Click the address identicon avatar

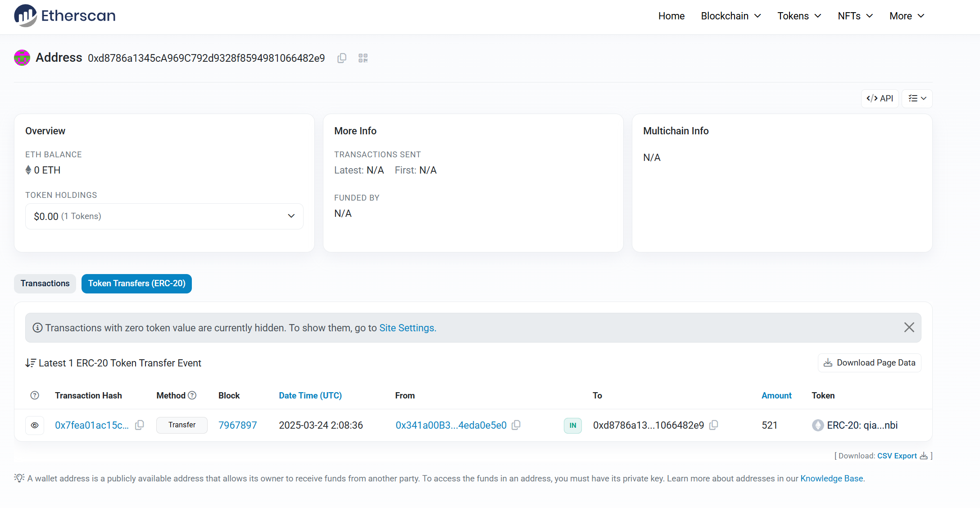(22, 58)
